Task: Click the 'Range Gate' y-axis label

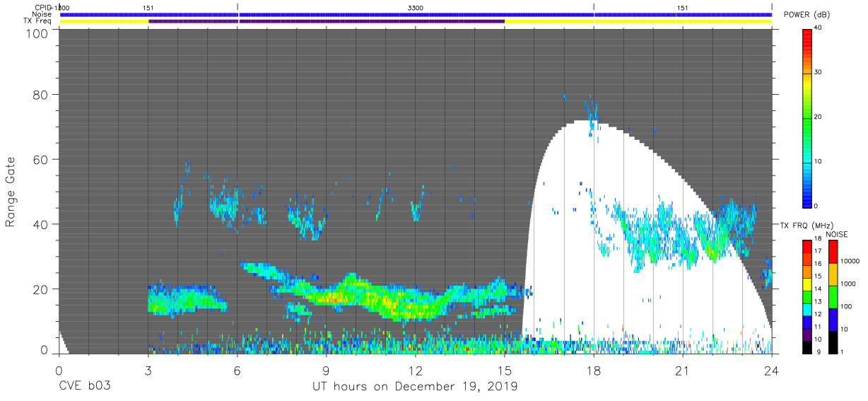Action: tap(11, 192)
